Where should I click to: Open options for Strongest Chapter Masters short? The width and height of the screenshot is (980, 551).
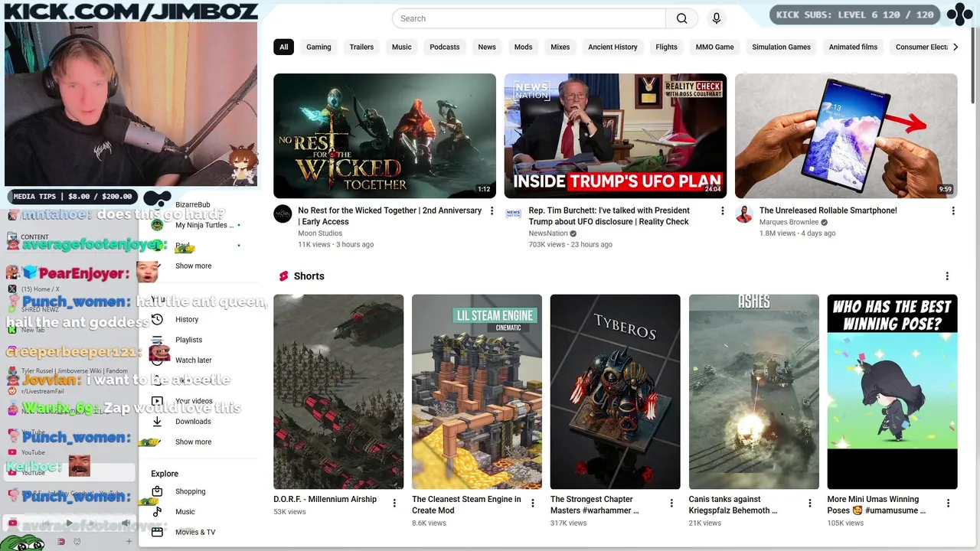(671, 503)
